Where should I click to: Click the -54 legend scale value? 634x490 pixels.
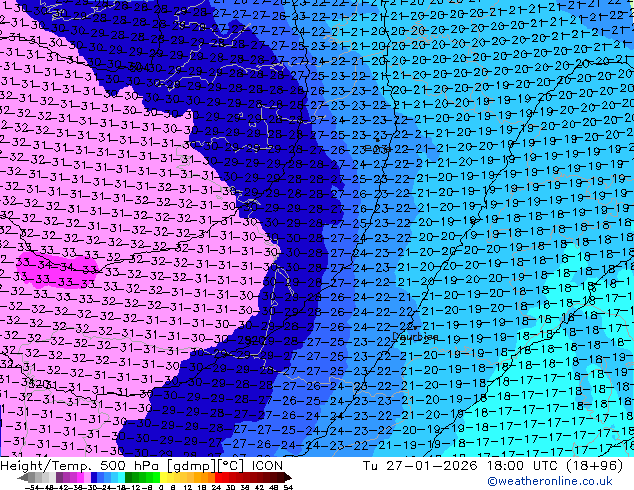pyautogui.click(x=32, y=488)
